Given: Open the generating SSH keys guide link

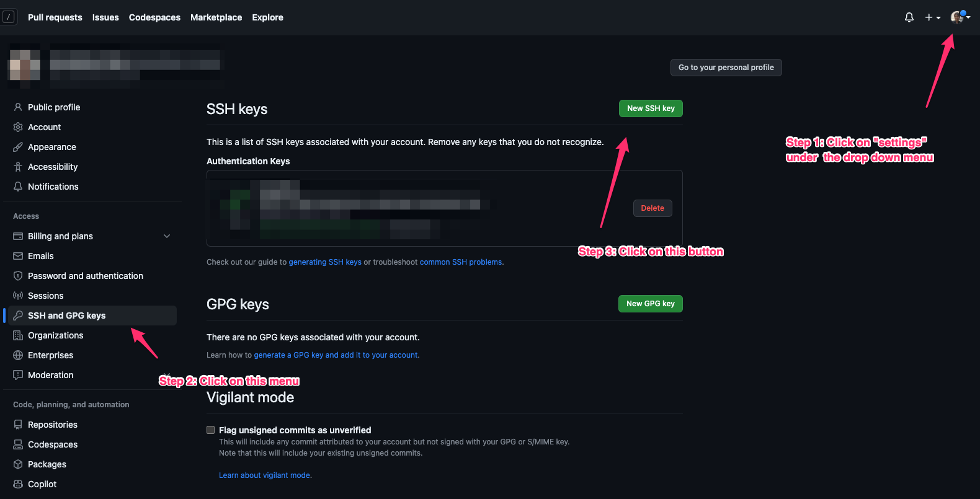Looking at the screenshot, I should [325, 262].
